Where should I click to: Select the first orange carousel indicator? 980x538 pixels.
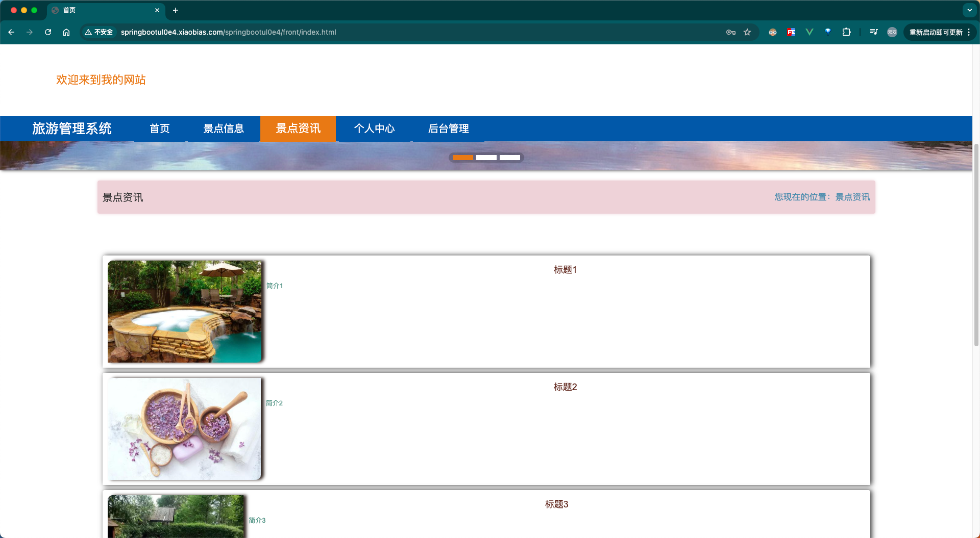click(x=463, y=158)
